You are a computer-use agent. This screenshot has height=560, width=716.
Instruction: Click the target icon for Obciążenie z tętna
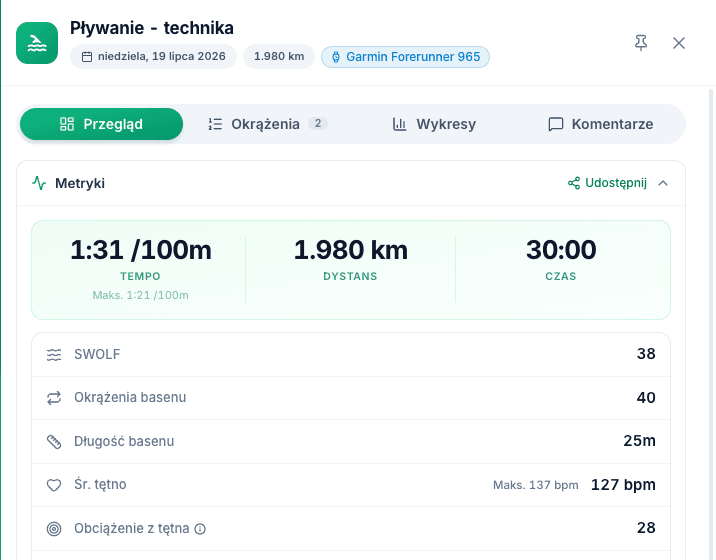54,529
